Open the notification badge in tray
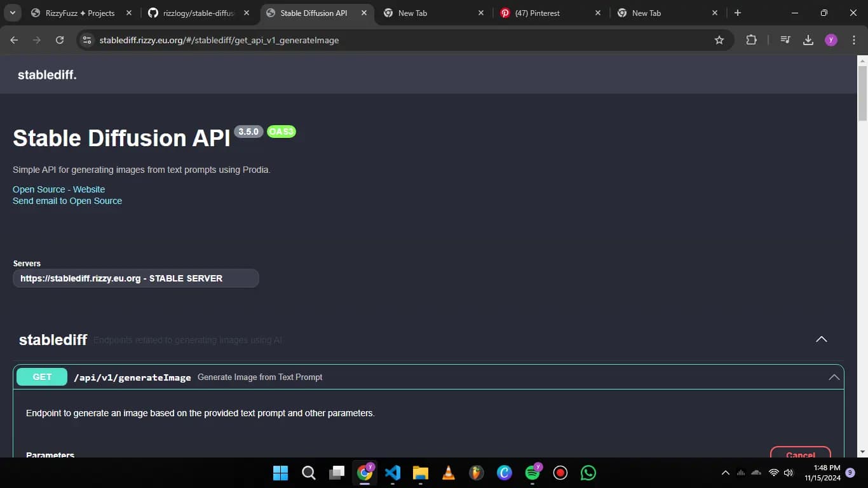The height and width of the screenshot is (488, 868). (x=850, y=473)
